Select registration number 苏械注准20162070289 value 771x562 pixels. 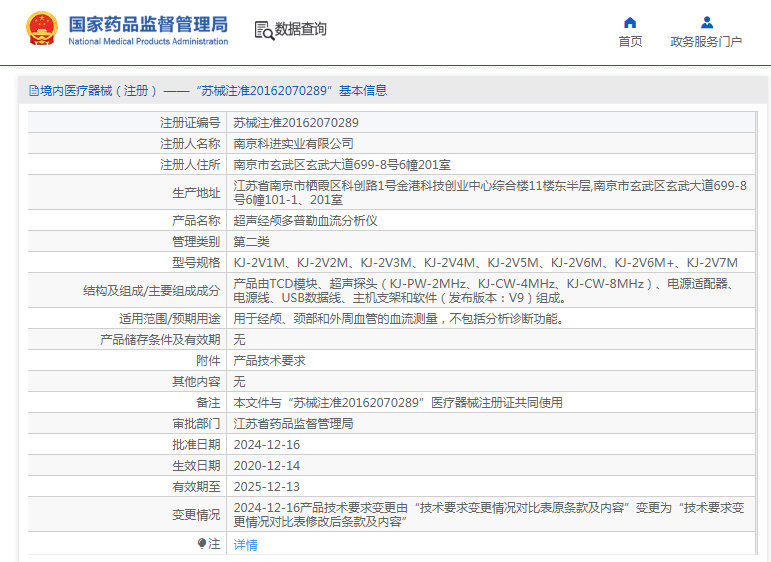(296, 122)
